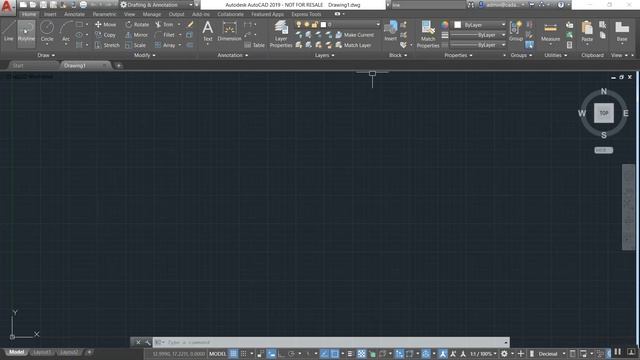Click the TOP face of ViewCube

click(604, 113)
